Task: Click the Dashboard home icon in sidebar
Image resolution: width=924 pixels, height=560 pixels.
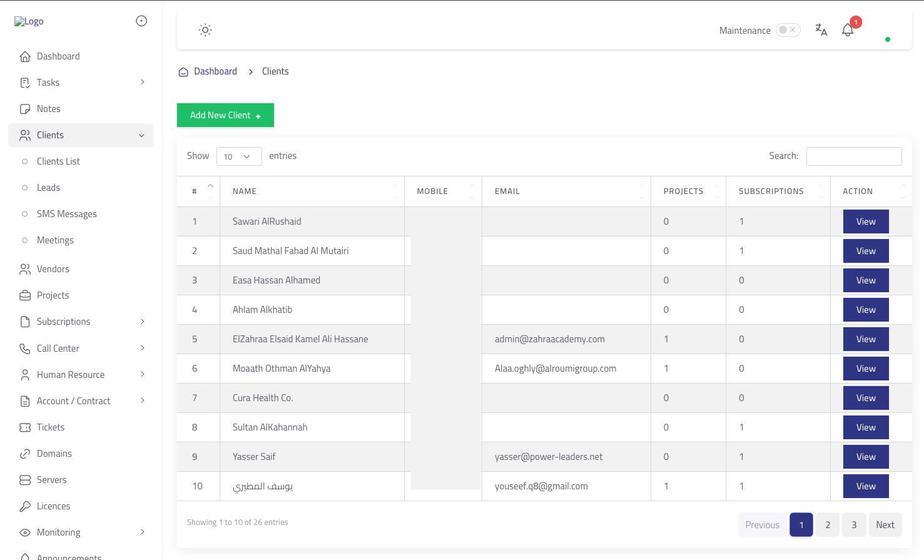Action: (x=25, y=56)
